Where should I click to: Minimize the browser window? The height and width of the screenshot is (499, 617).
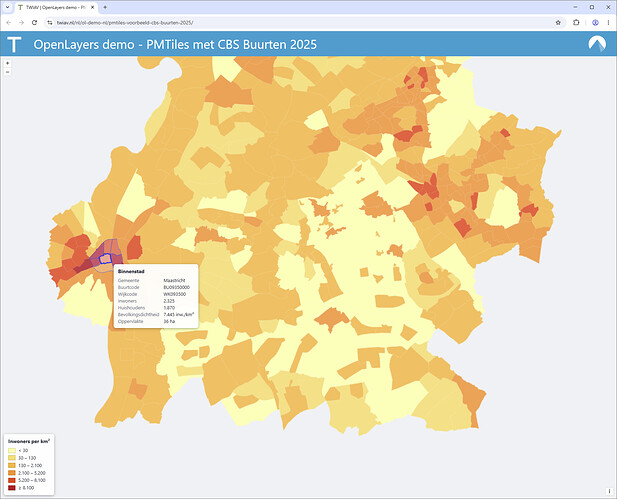pyautogui.click(x=575, y=7)
